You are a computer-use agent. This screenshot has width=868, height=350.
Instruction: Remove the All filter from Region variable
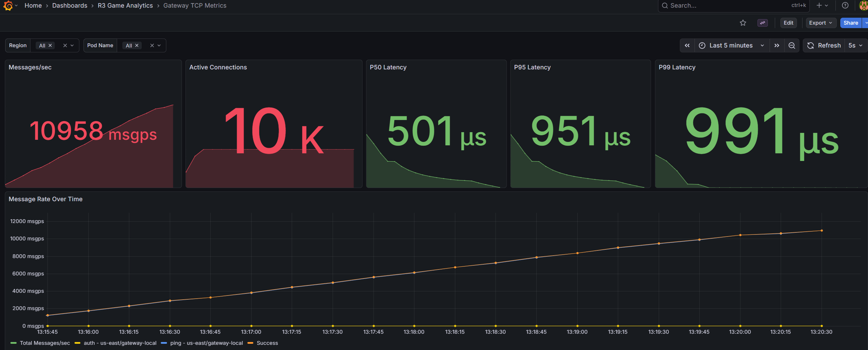pyautogui.click(x=50, y=45)
